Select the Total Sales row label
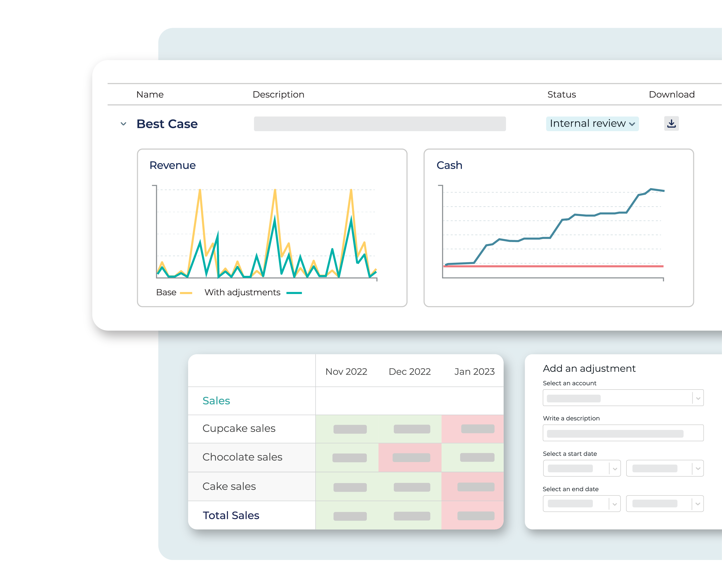 (x=231, y=515)
